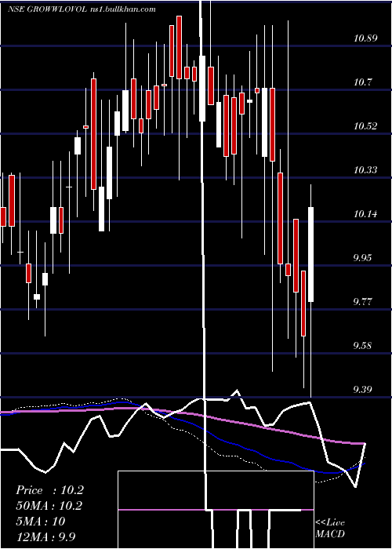Click the 10.52 price axis label
Image resolution: width=392 pixels, height=549 pixels.
click(x=365, y=126)
